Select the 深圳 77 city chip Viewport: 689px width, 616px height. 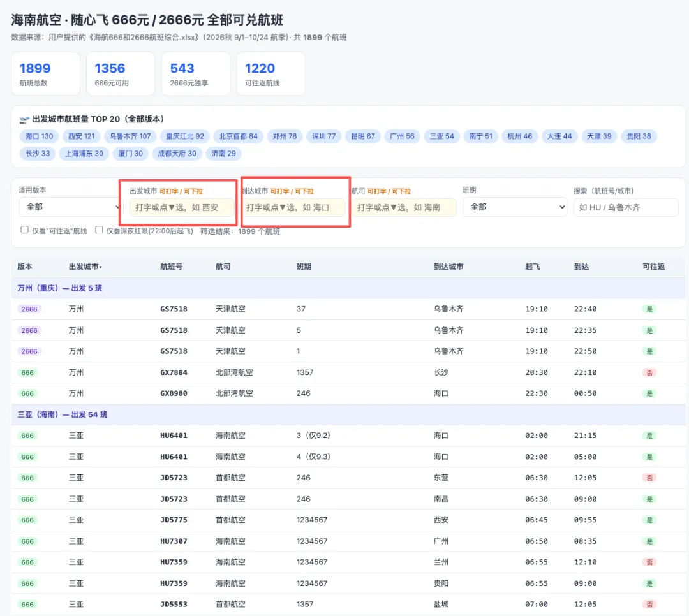click(324, 136)
